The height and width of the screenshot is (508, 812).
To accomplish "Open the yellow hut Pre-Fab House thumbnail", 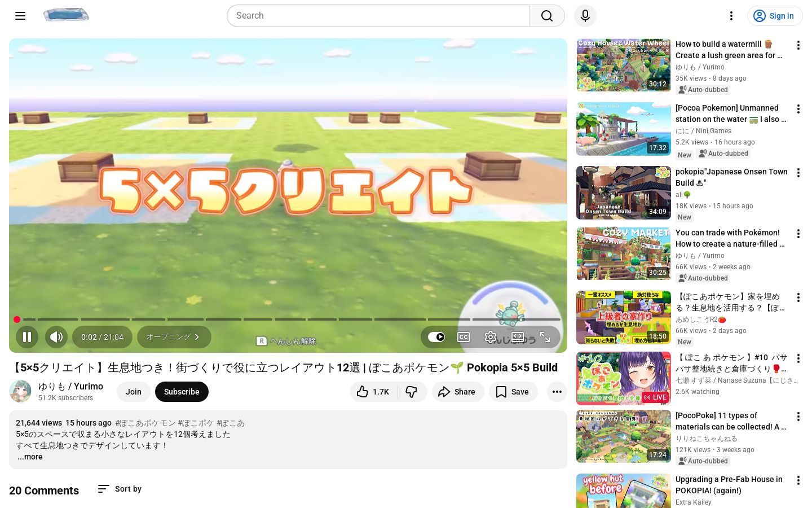I will click(x=624, y=491).
